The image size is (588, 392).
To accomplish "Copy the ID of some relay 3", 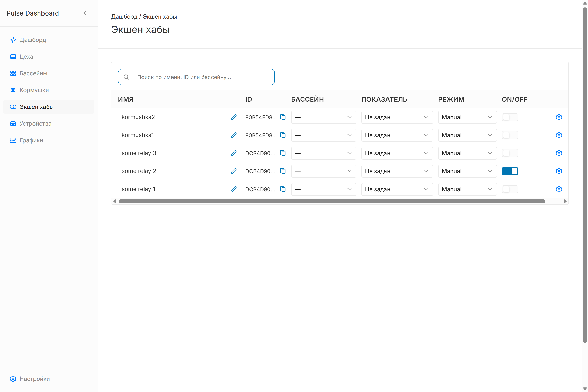I will tap(283, 153).
